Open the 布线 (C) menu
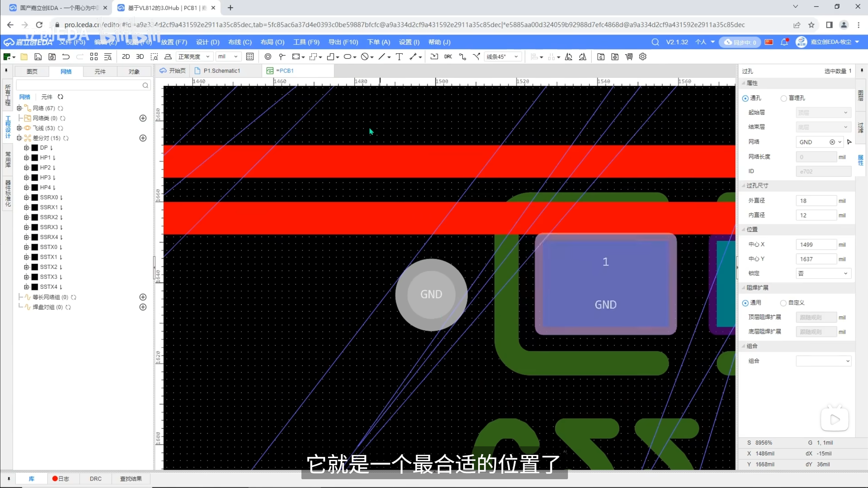 [240, 42]
